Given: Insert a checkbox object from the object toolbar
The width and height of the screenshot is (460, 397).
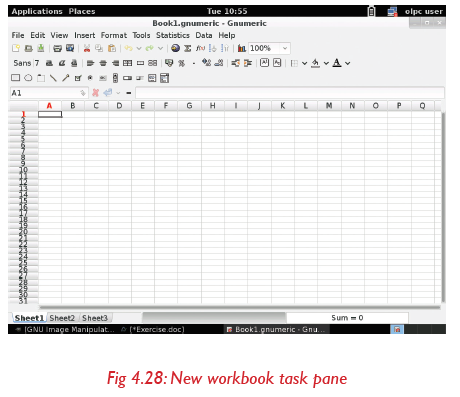Looking at the screenshot, I should (78, 78).
